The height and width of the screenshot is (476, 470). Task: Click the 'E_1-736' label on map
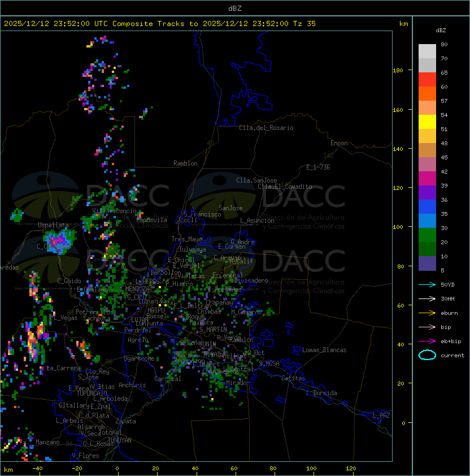(318, 167)
